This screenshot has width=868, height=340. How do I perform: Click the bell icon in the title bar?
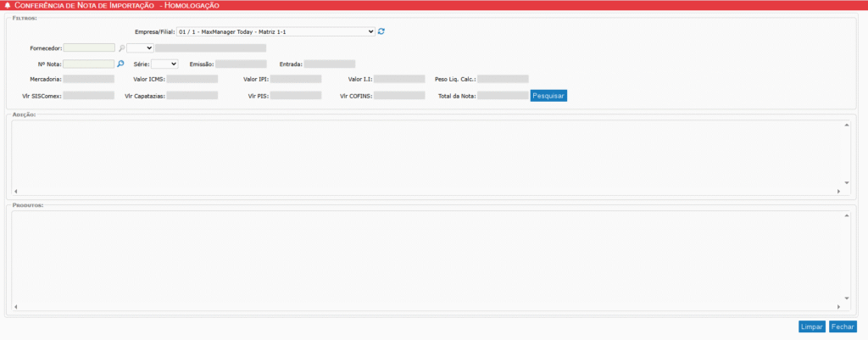point(8,5)
